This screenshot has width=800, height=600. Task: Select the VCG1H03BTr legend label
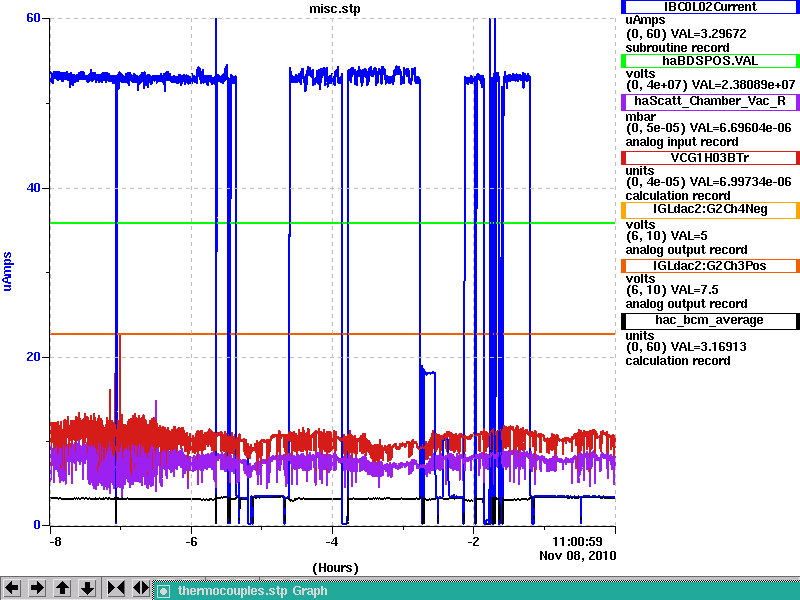(710, 158)
